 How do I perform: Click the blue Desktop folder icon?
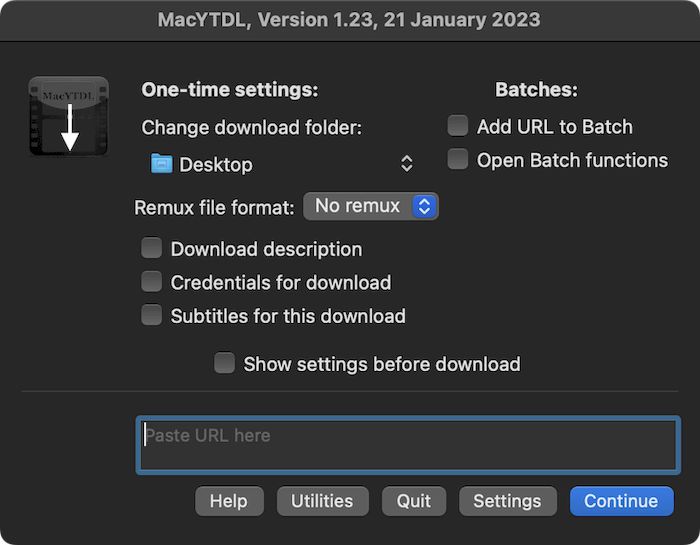pyautogui.click(x=161, y=164)
